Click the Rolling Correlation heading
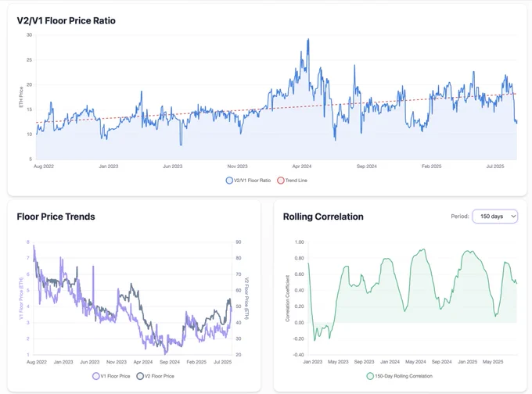 pos(323,217)
